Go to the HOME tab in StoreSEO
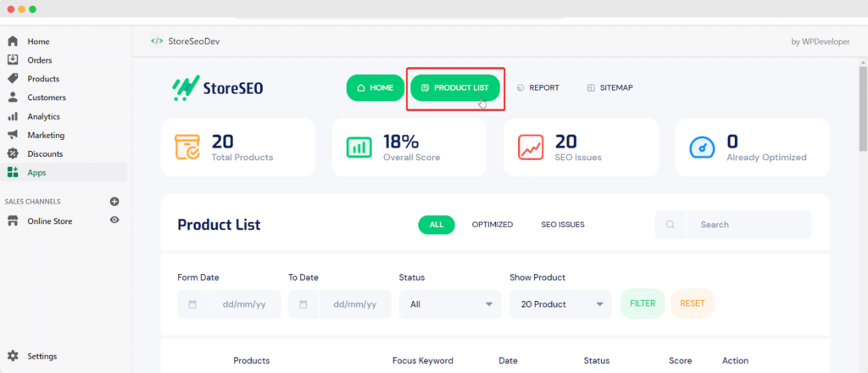The height and width of the screenshot is (373, 868). (x=376, y=88)
